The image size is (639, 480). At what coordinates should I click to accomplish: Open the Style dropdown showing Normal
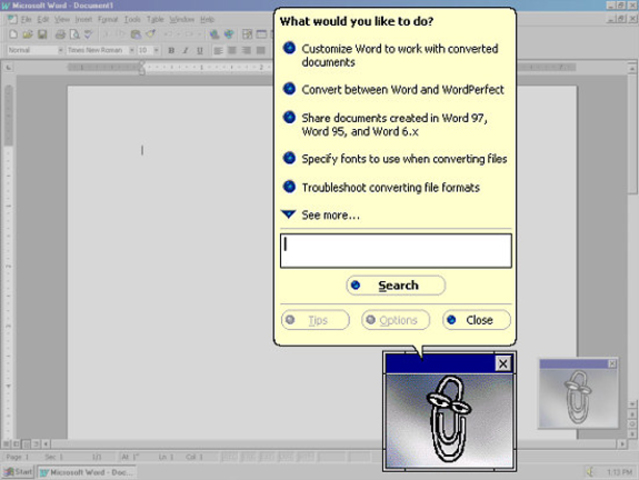pyautogui.click(x=60, y=51)
